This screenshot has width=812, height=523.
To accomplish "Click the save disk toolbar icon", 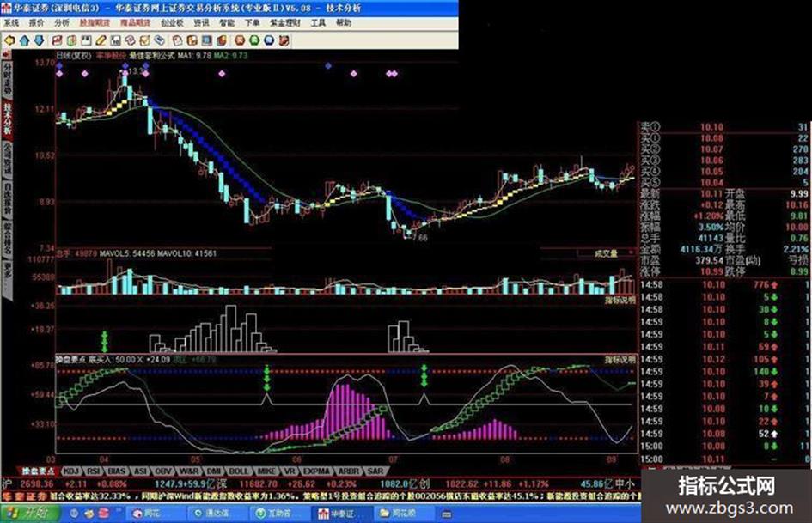I will tap(86, 40).
